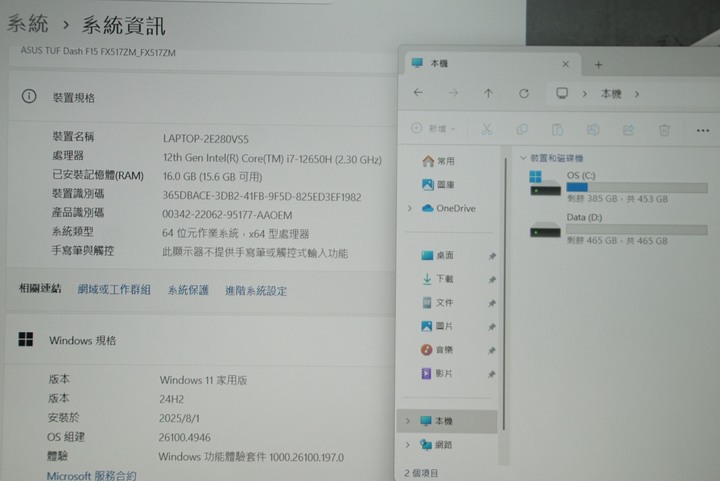Click the OS (C:) storage usage bar
The height and width of the screenshot is (481, 720).
pos(637,187)
